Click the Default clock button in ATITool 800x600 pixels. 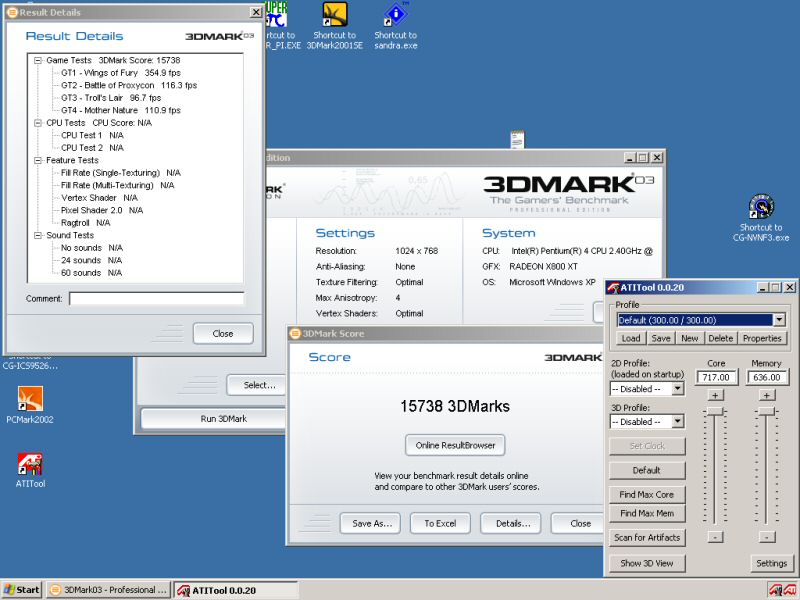(x=647, y=470)
